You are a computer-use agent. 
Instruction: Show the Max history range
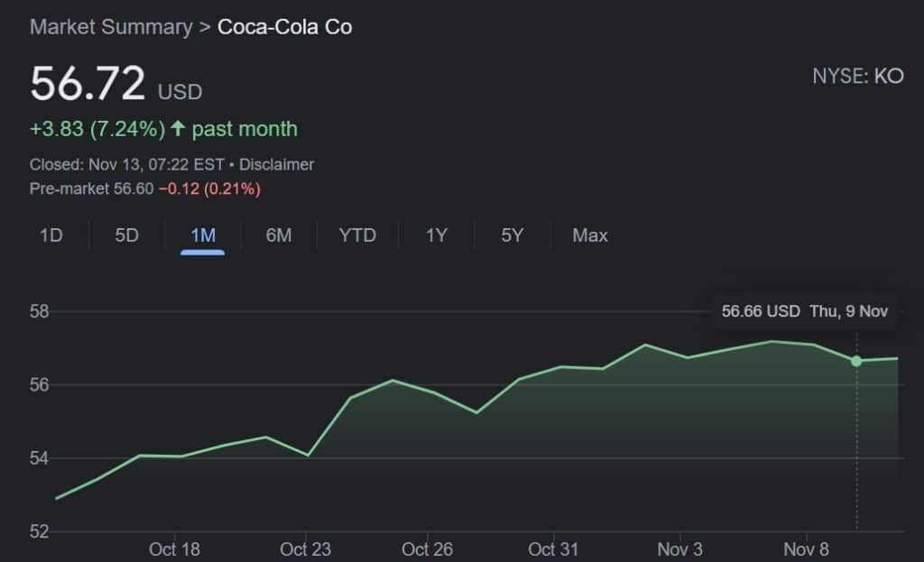[590, 235]
